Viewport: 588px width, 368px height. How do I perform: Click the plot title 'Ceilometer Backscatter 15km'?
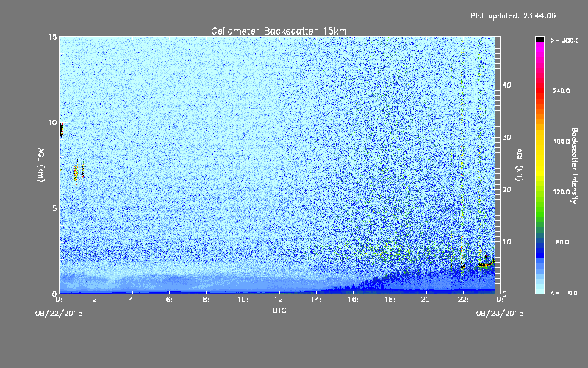[279, 31]
